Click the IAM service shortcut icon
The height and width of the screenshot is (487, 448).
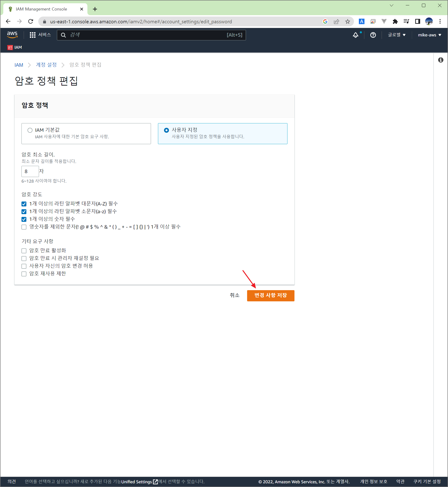click(x=10, y=48)
